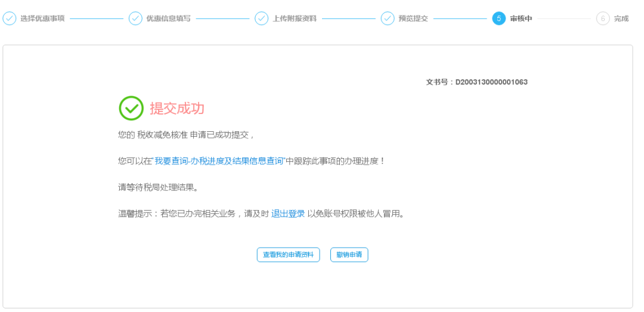Select the 预览提交 step label
644x312 pixels.
[x=413, y=18]
